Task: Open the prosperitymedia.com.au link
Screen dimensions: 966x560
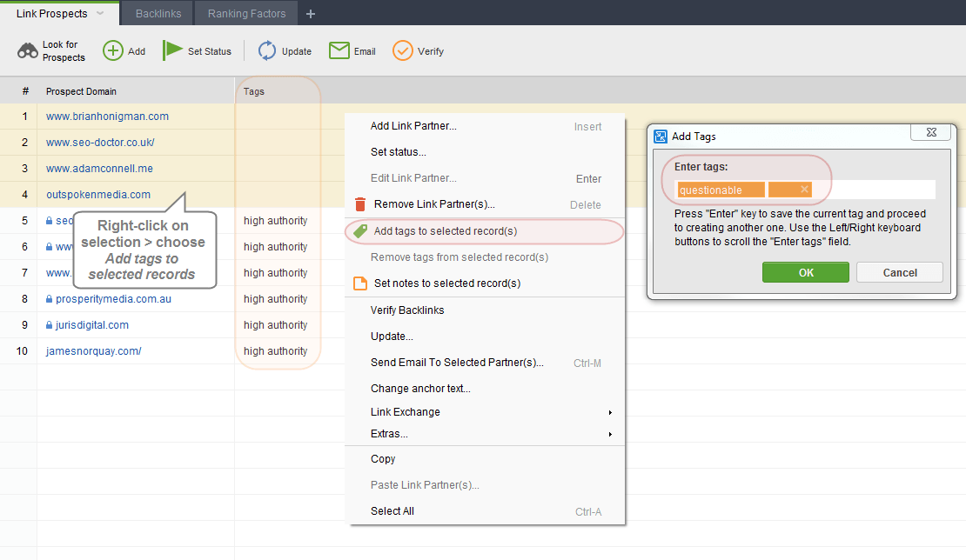Action: tap(114, 299)
